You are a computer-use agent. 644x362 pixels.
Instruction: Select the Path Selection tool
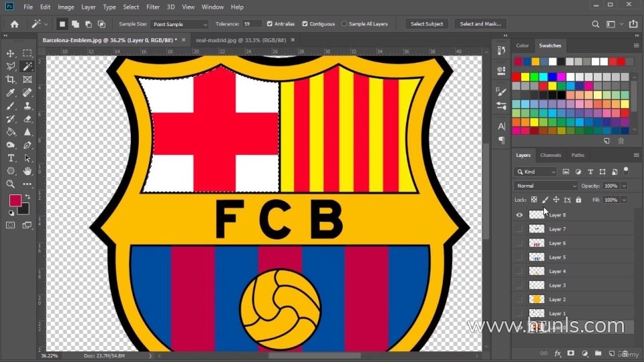pos(27,158)
